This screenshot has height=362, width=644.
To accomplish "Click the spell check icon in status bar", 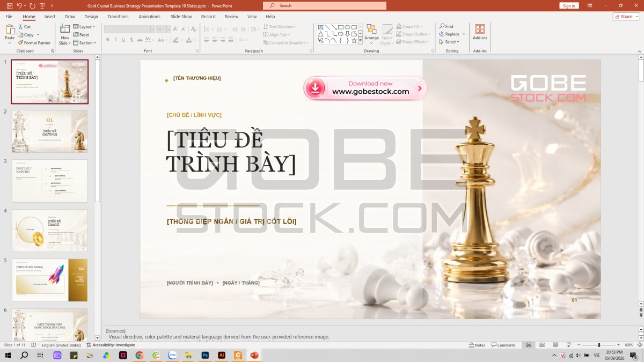I will tap(34, 345).
